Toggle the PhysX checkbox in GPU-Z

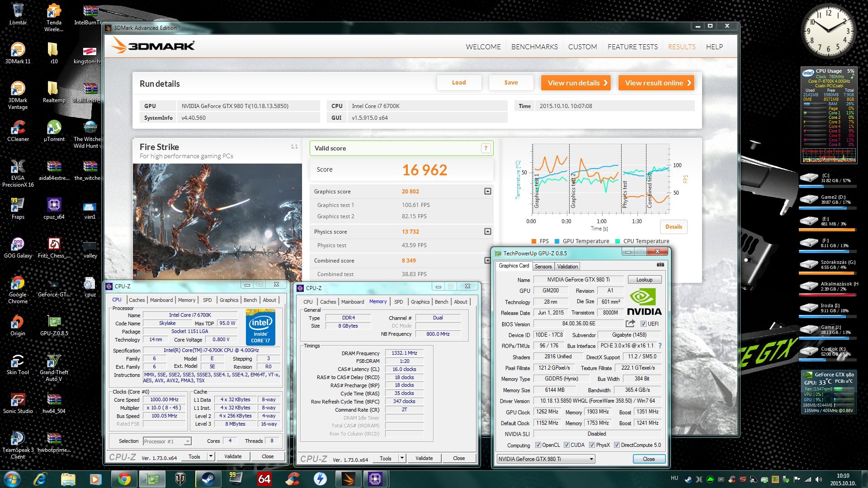(592, 445)
